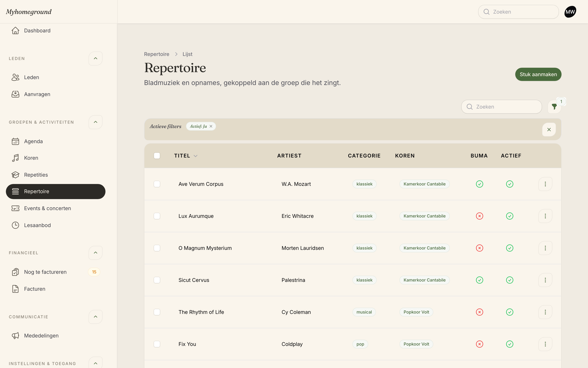
Task: Click the Dashboard home icon
Action: pos(15,30)
